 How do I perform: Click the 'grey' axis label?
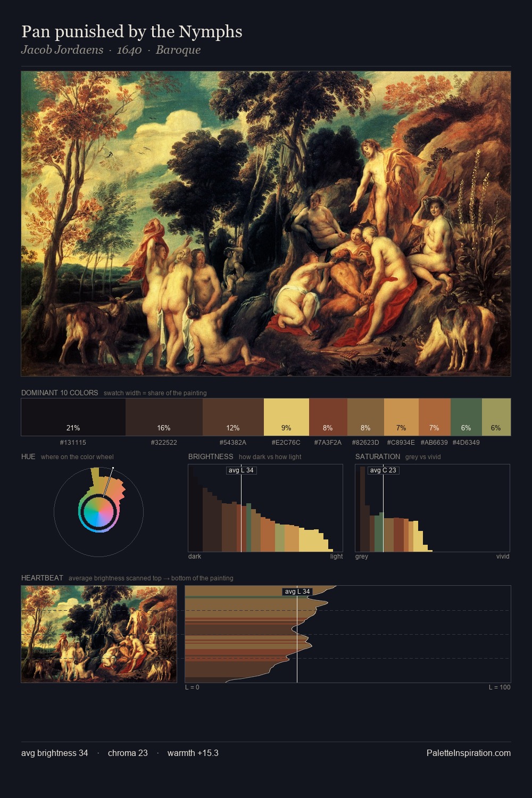click(x=362, y=556)
